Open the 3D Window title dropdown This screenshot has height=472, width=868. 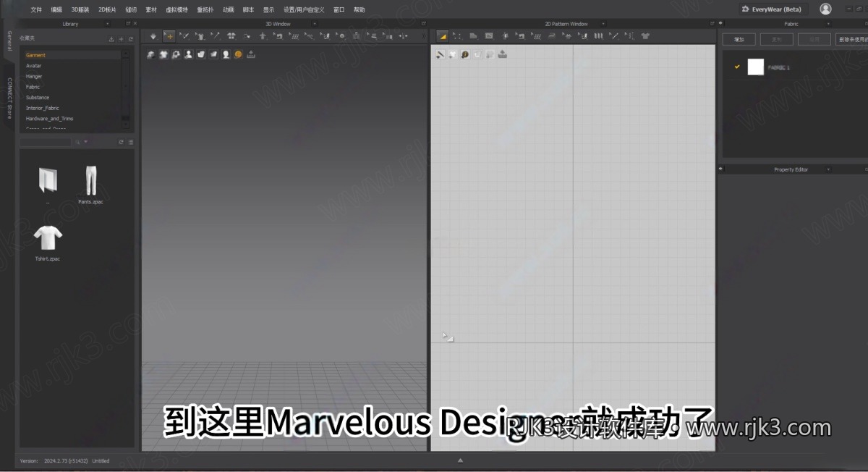[x=314, y=24]
